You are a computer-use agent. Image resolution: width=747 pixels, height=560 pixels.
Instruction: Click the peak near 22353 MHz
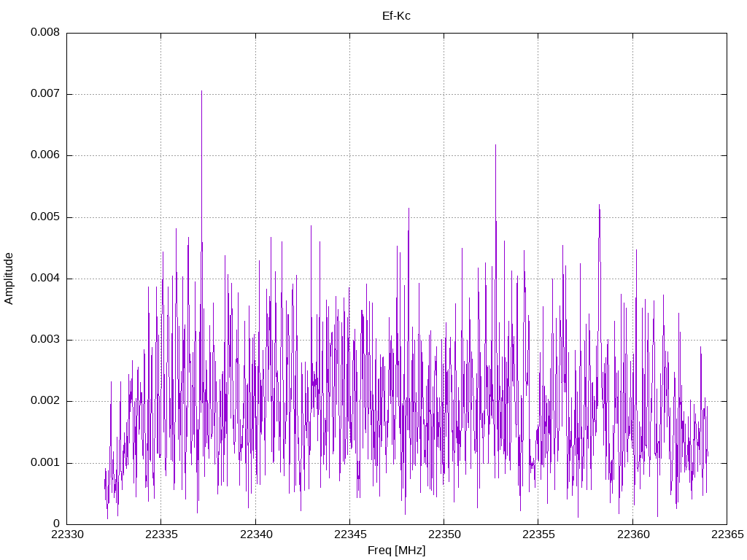495,145
